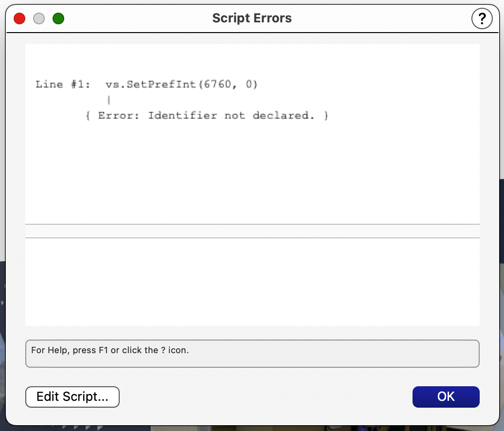Click the green zoom window button
The image size is (504, 431).
point(58,19)
